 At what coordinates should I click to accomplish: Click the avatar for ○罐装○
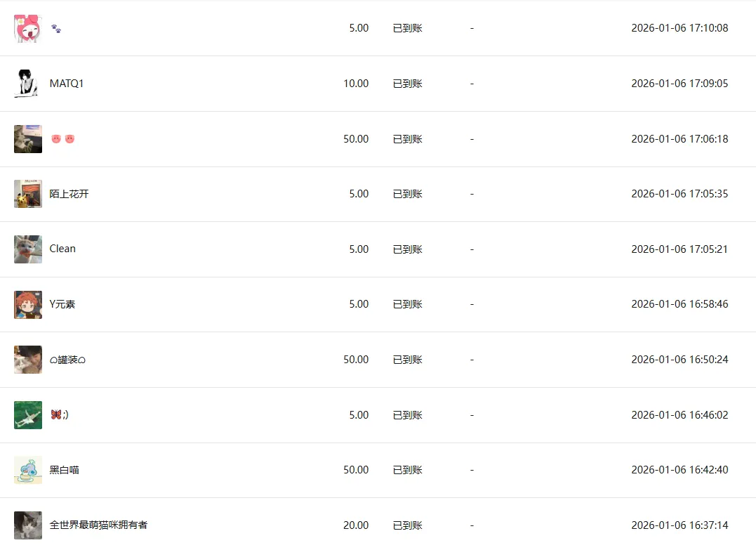pyautogui.click(x=28, y=360)
